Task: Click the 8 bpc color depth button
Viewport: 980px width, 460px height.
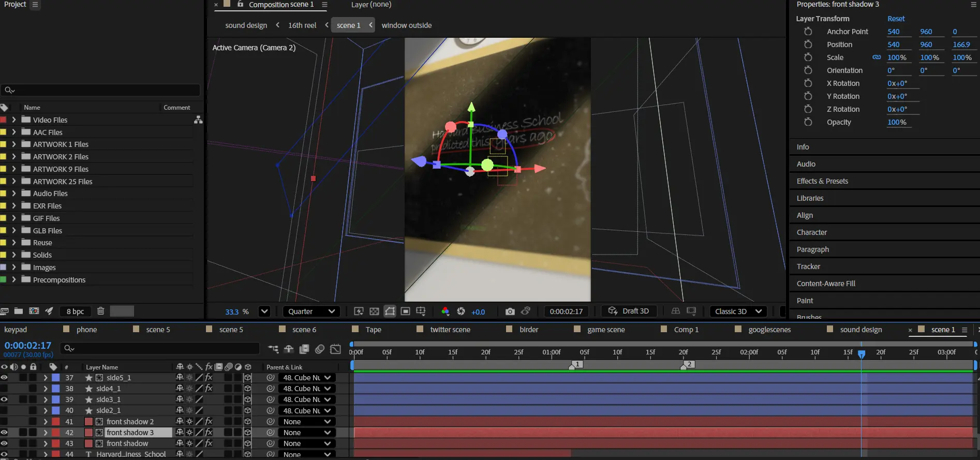Action: [75, 311]
